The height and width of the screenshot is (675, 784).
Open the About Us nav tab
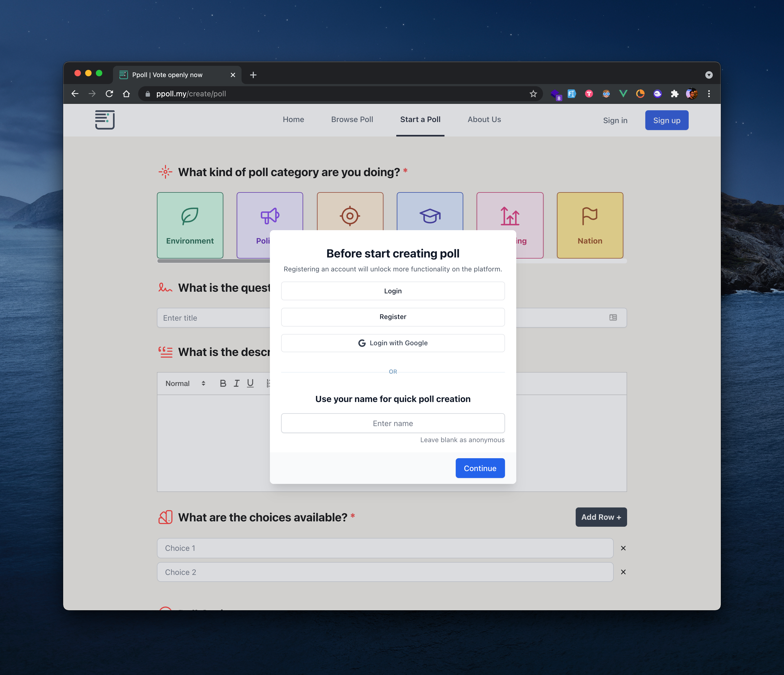484,119
